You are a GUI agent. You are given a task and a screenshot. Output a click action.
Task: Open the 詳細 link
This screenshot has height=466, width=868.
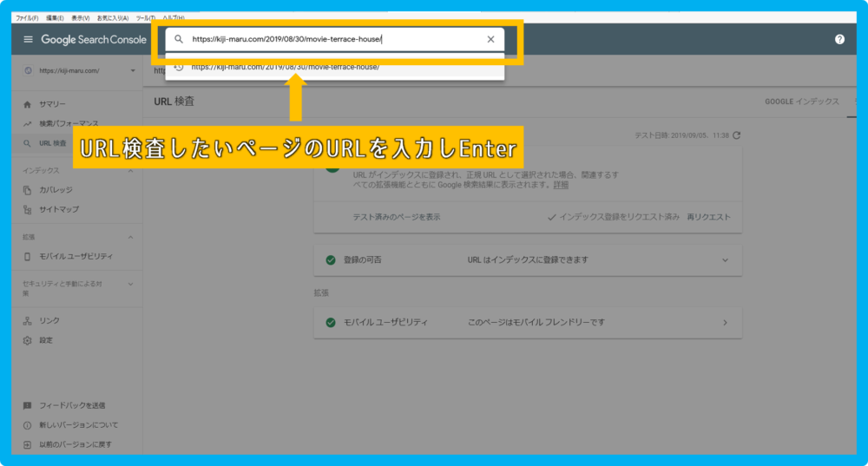coord(561,185)
